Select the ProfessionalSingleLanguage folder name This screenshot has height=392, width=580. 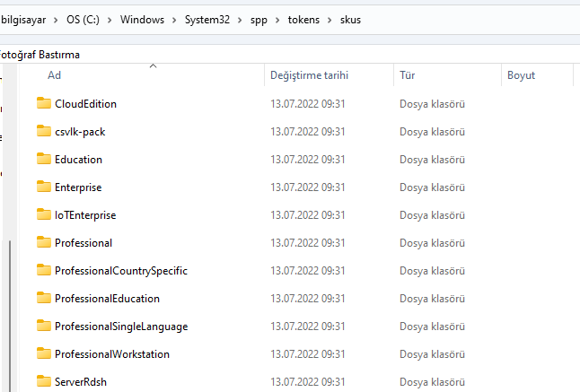121,327
